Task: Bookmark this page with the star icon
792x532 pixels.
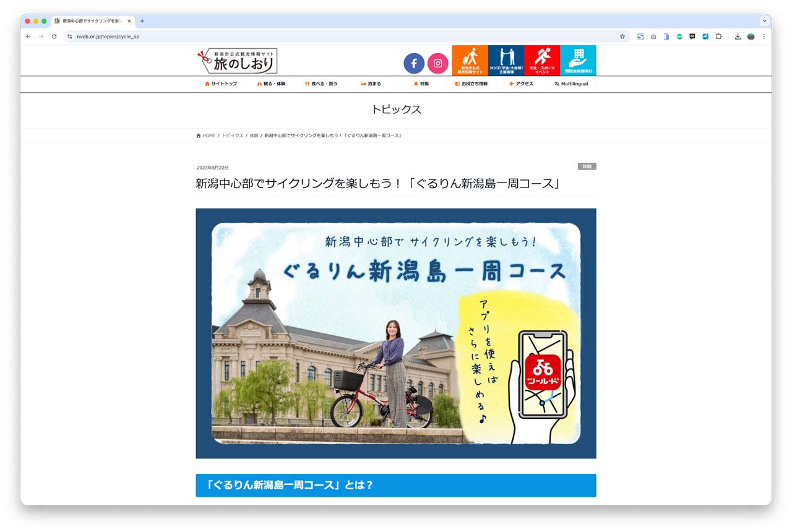Action: click(x=622, y=36)
